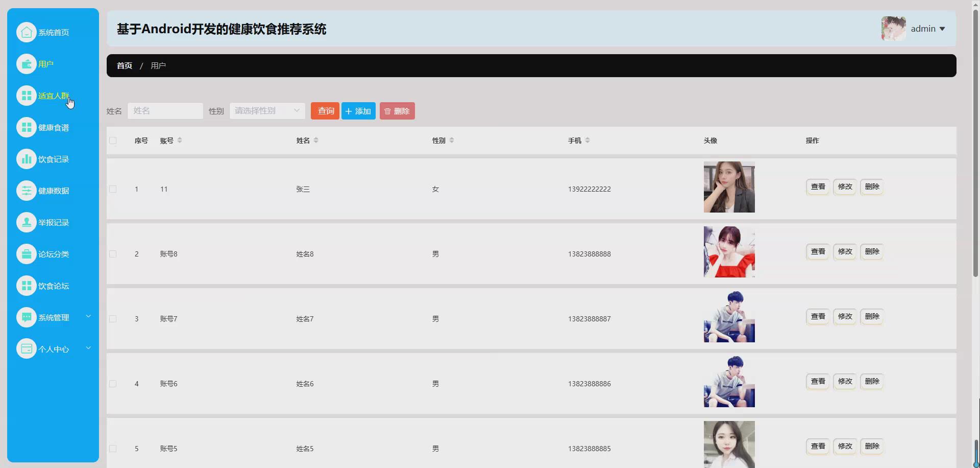
Task: Check the row checkbox for 账号7
Action: pyautogui.click(x=113, y=319)
